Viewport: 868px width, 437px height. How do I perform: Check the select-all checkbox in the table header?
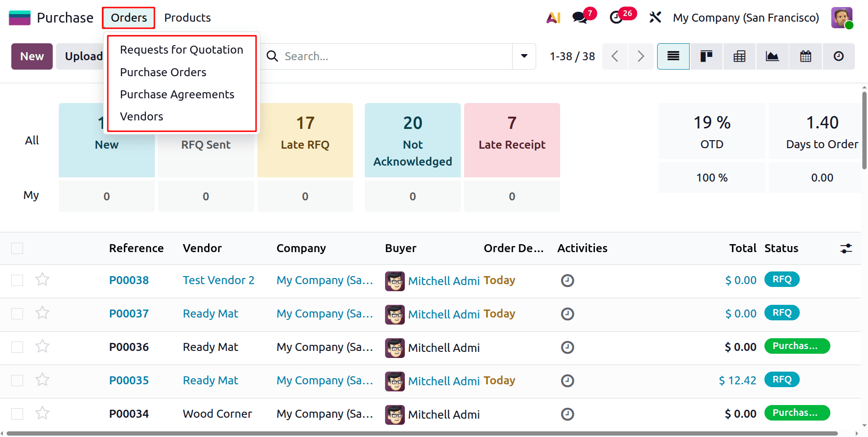[x=17, y=248]
